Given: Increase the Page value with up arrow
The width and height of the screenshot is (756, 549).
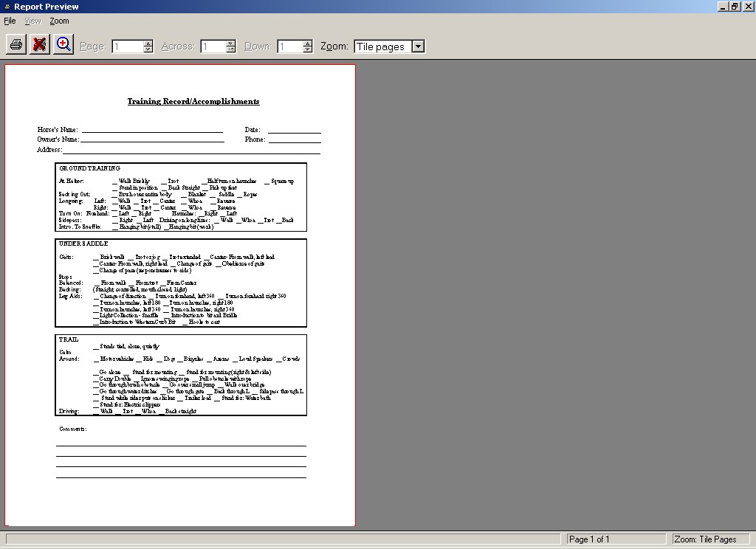Looking at the screenshot, I should coord(148,43).
